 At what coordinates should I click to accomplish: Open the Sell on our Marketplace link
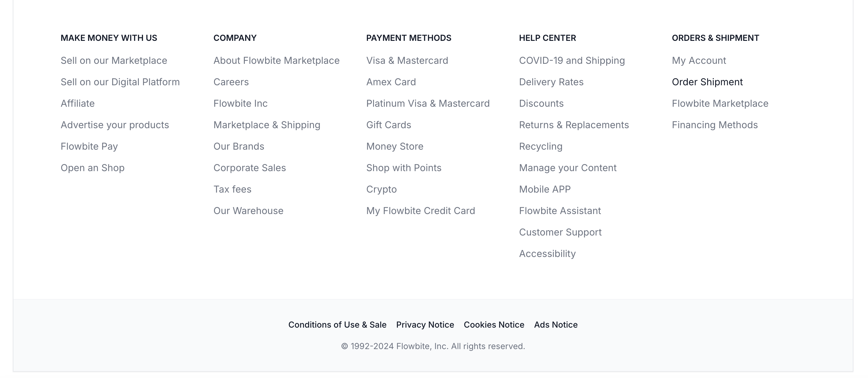(x=113, y=61)
